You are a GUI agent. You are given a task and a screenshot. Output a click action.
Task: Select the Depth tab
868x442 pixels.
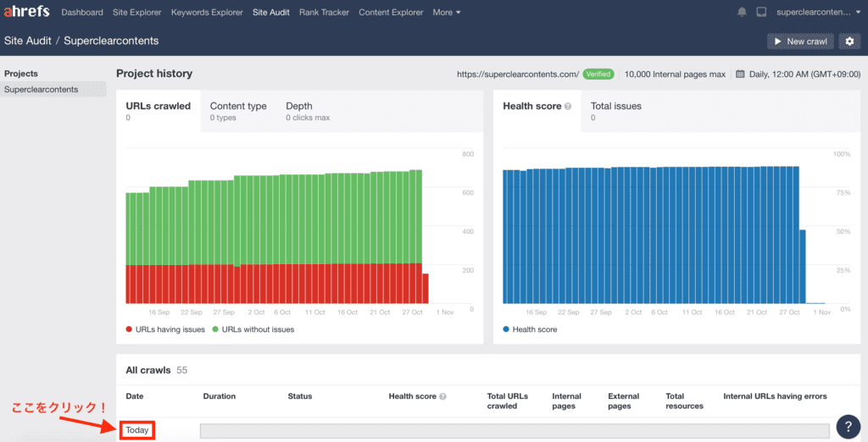pos(307,111)
